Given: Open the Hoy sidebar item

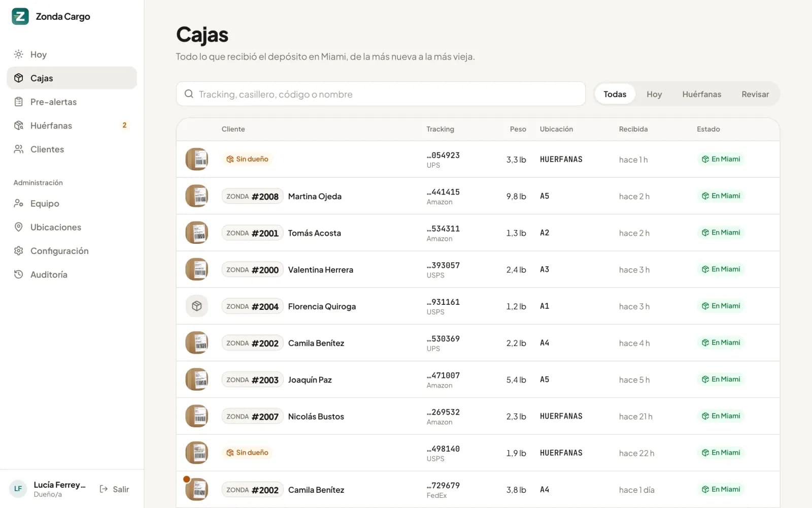Looking at the screenshot, I should [x=72, y=54].
